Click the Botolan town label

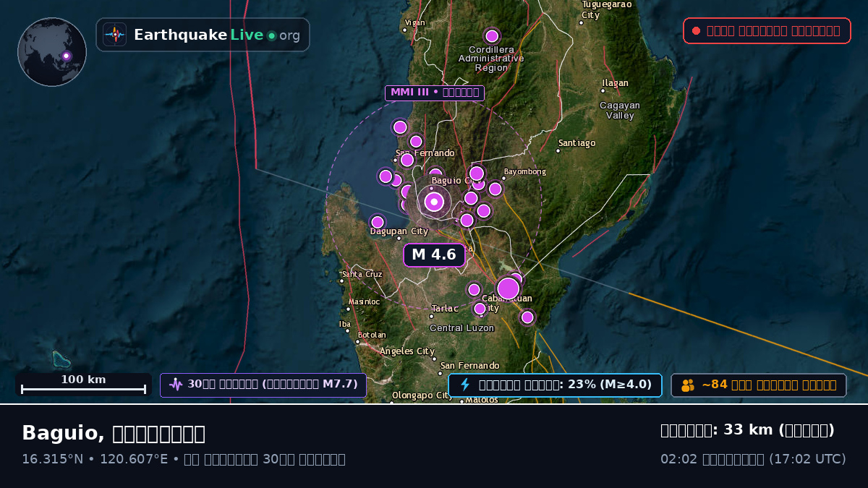(x=372, y=335)
